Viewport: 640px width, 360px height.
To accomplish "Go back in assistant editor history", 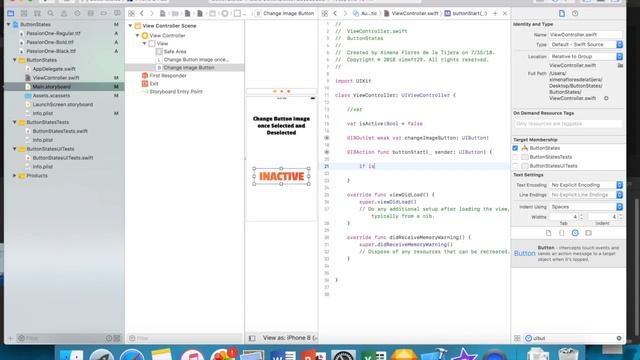I will pos(336,13).
